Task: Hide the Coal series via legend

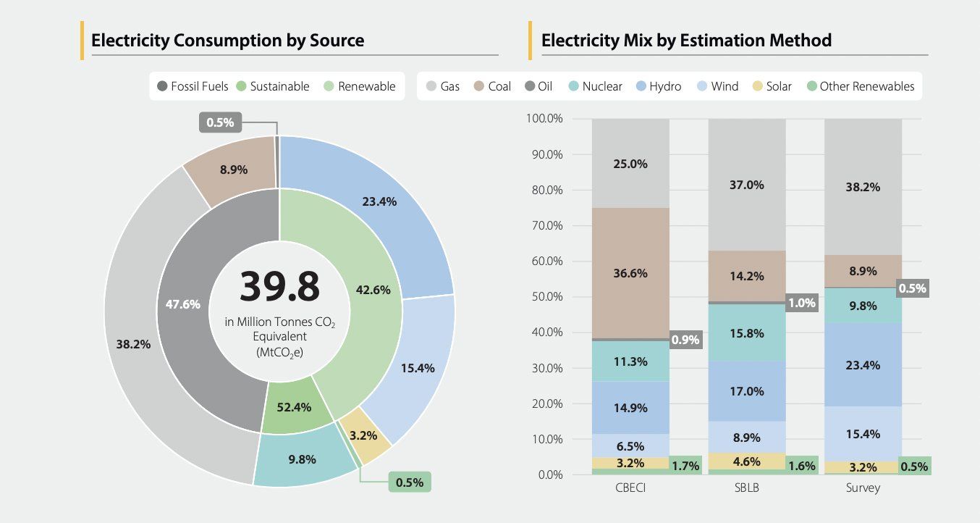Action: (x=491, y=87)
